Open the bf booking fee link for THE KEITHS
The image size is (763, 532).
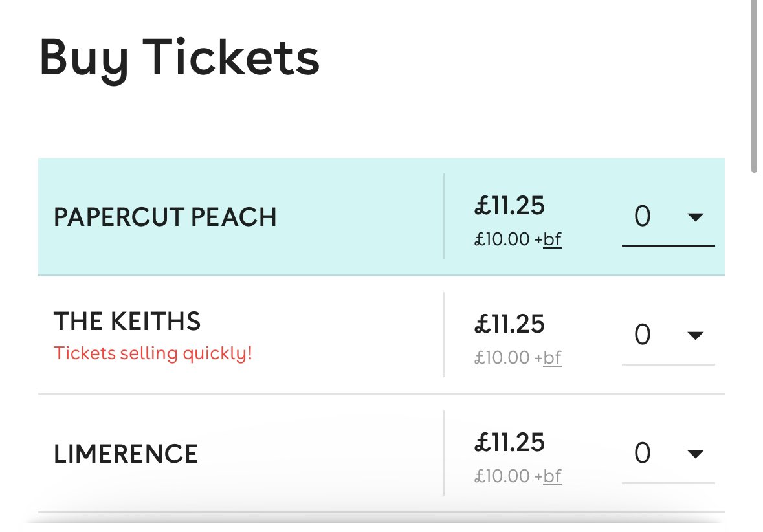(x=552, y=357)
